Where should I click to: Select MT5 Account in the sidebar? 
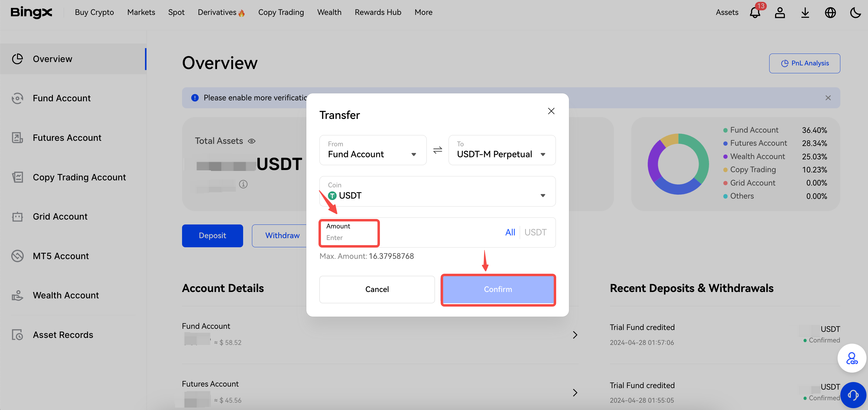73,256
